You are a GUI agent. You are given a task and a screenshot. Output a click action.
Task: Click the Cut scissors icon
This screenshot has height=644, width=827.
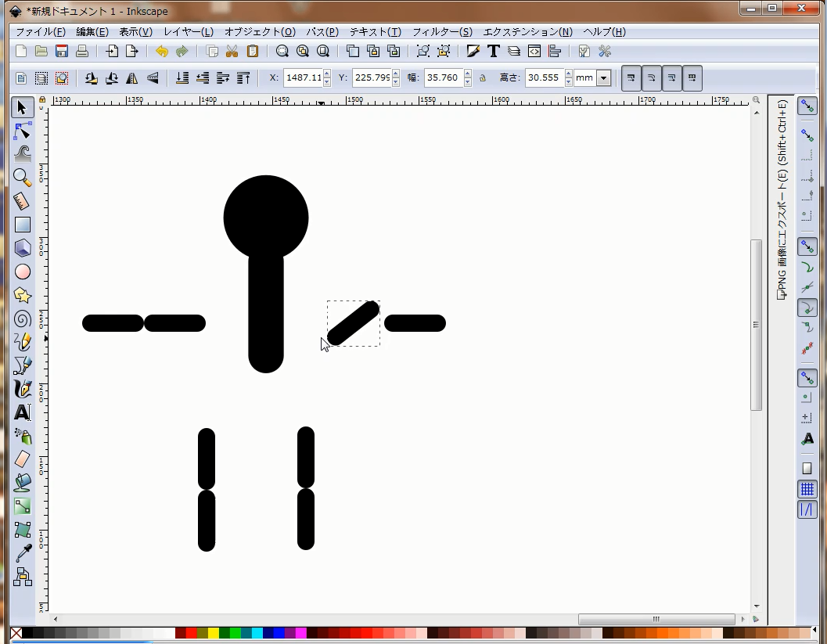(232, 52)
